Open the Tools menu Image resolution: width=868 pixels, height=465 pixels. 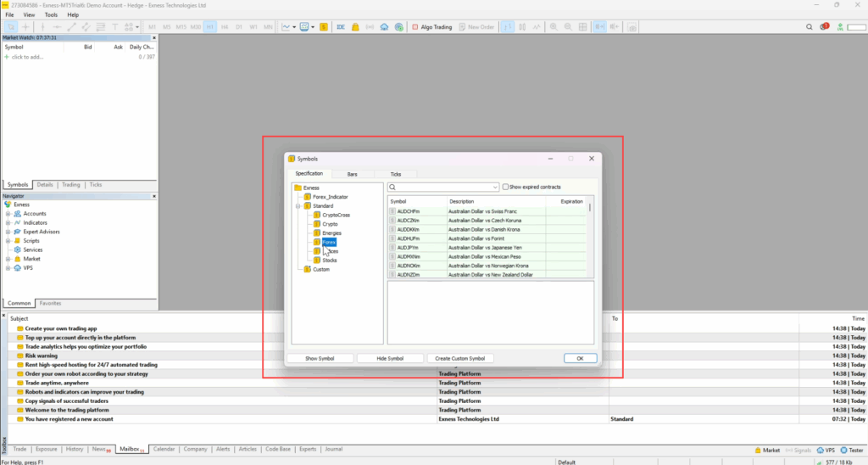51,15
